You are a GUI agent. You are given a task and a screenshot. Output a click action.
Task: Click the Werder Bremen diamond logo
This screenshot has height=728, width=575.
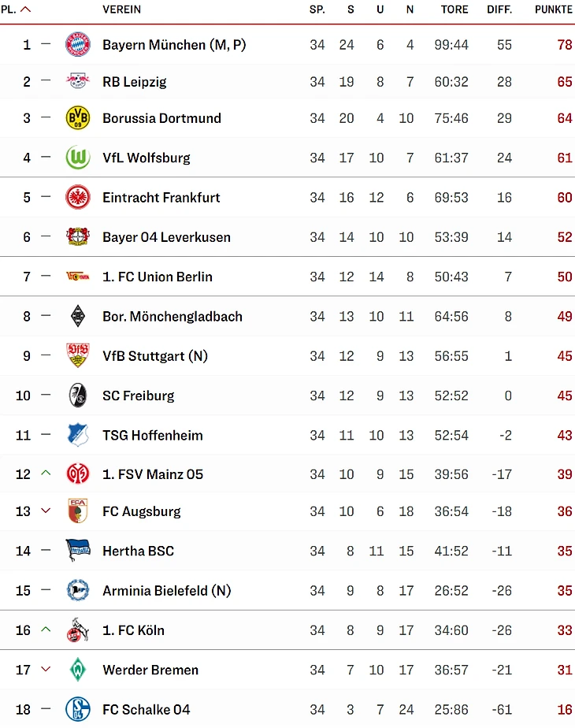point(78,670)
